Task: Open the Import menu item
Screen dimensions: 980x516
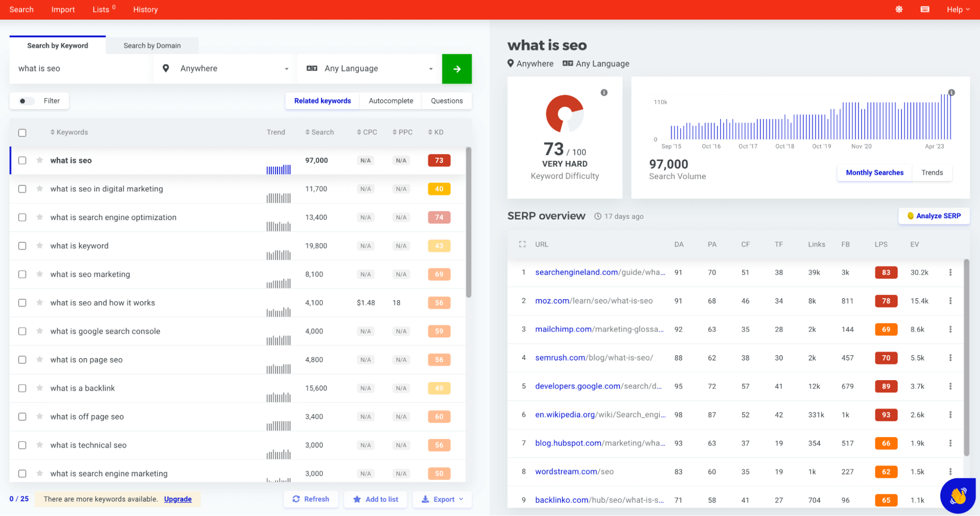Action: coord(63,9)
